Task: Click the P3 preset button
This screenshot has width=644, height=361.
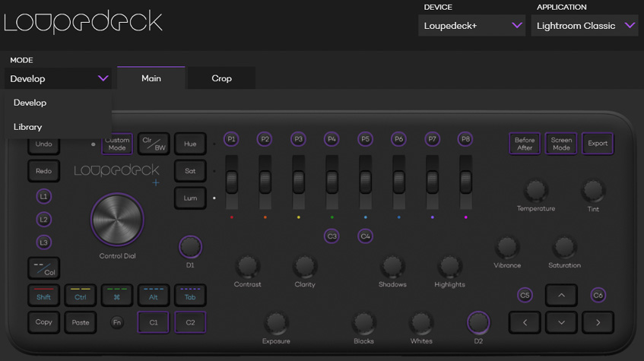Action: (298, 139)
